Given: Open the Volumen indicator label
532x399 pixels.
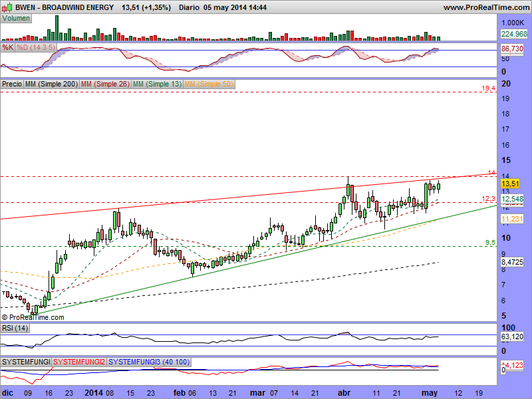Looking at the screenshot, I should 16,19.
